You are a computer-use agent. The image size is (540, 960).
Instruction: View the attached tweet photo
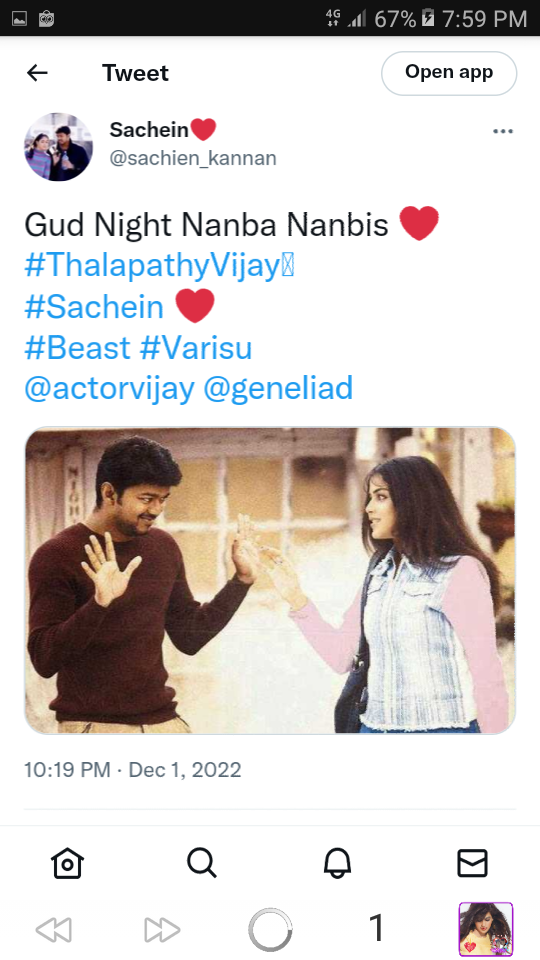(x=270, y=580)
